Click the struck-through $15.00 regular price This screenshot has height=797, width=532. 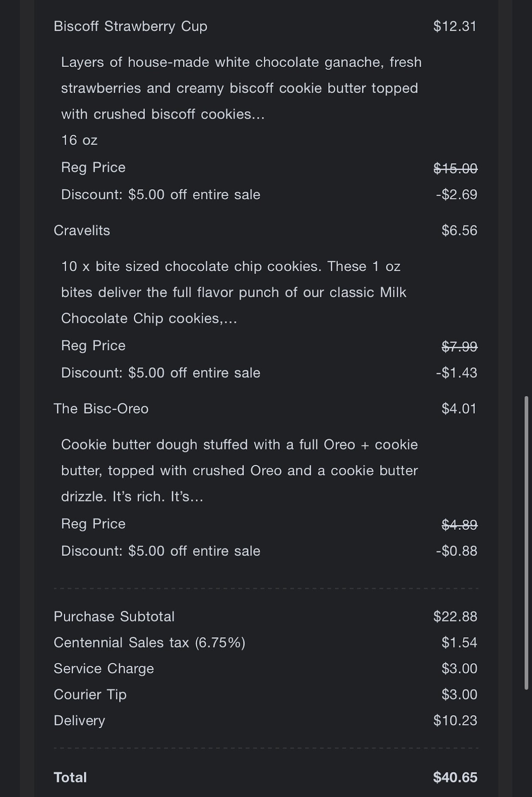click(x=455, y=168)
